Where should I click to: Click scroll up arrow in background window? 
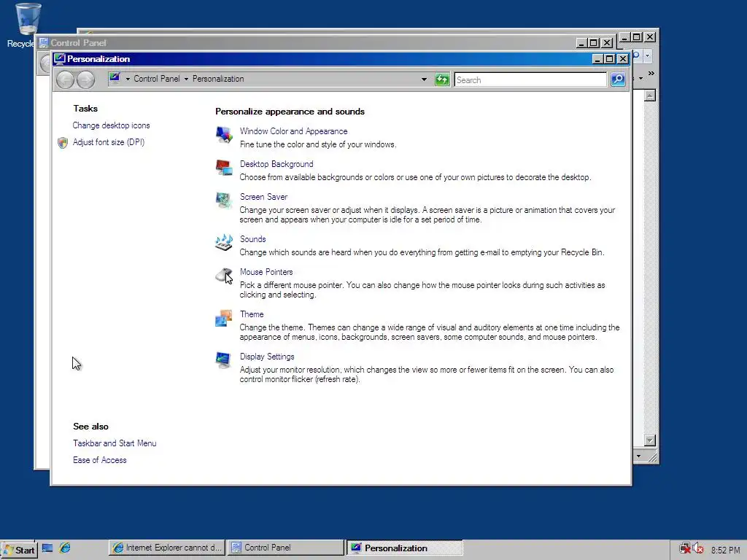650,96
